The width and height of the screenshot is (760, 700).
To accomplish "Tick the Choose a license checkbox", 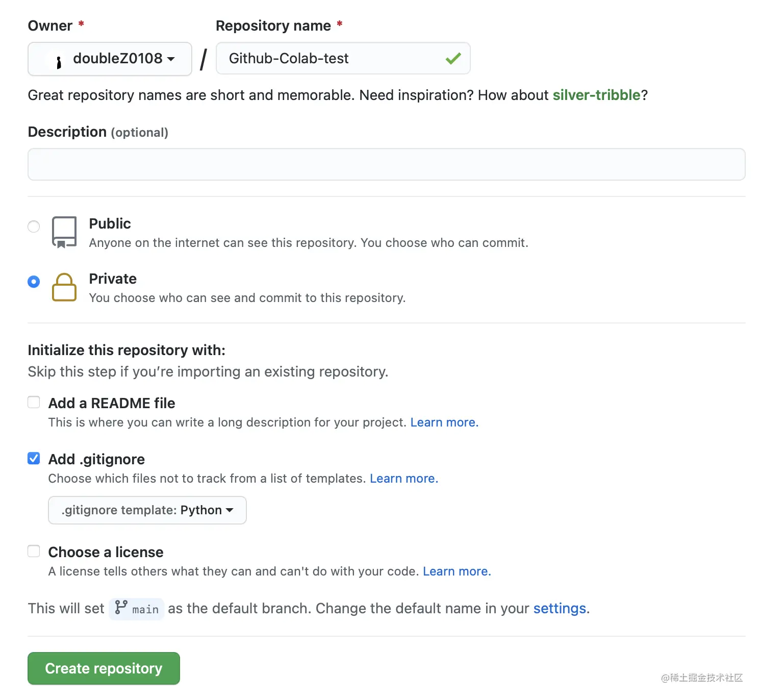I will point(34,552).
